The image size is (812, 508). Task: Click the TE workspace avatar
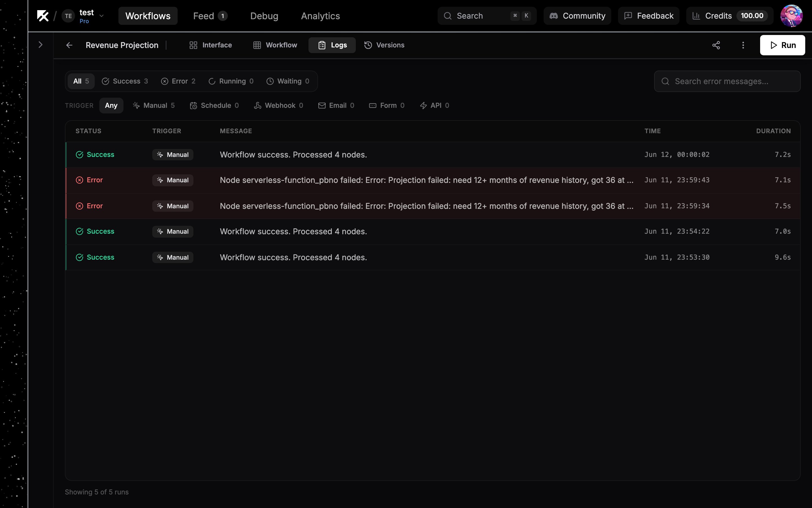68,16
